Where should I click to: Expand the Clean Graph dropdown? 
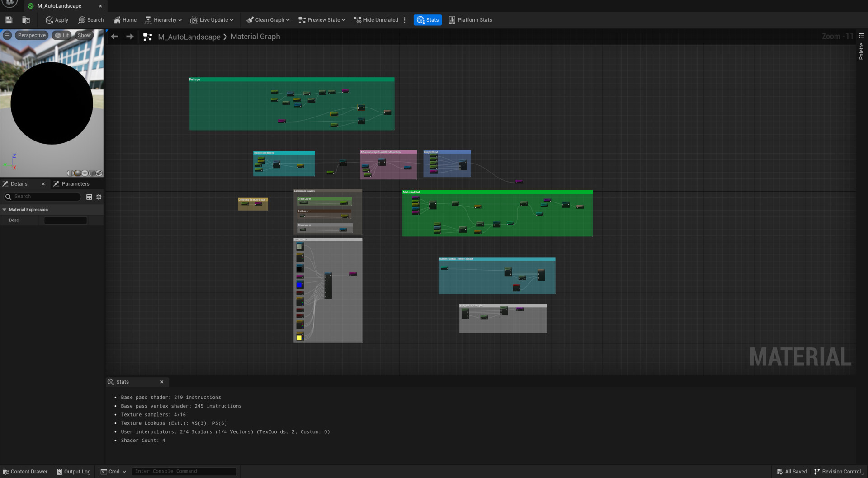[x=268, y=20]
